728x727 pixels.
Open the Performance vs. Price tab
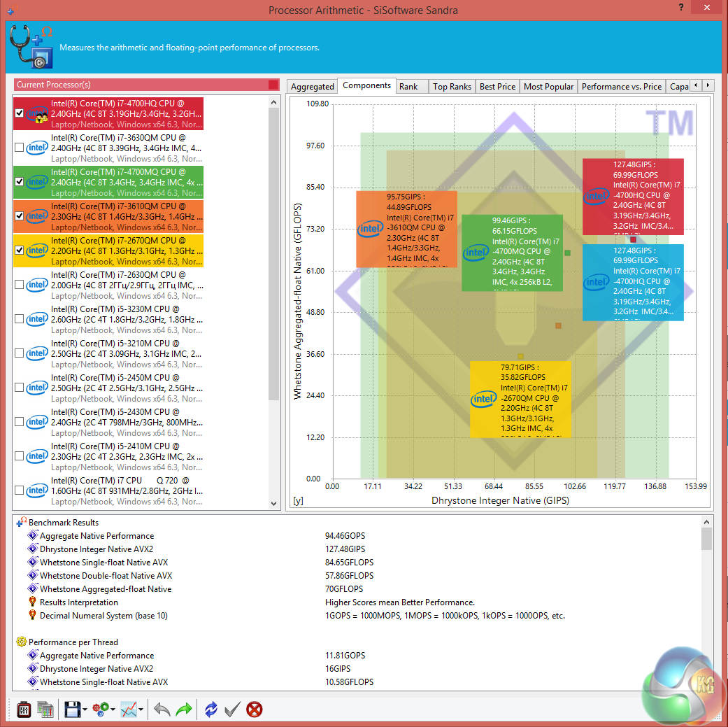(622, 87)
